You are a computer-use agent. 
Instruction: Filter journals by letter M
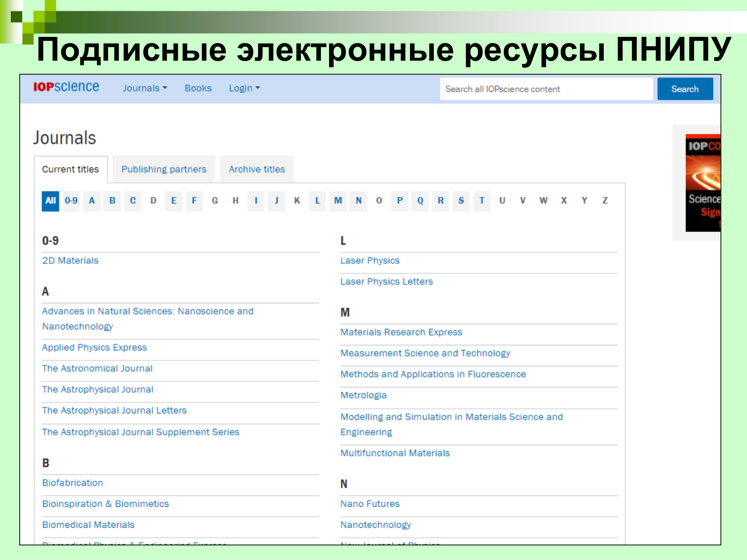pos(338,201)
